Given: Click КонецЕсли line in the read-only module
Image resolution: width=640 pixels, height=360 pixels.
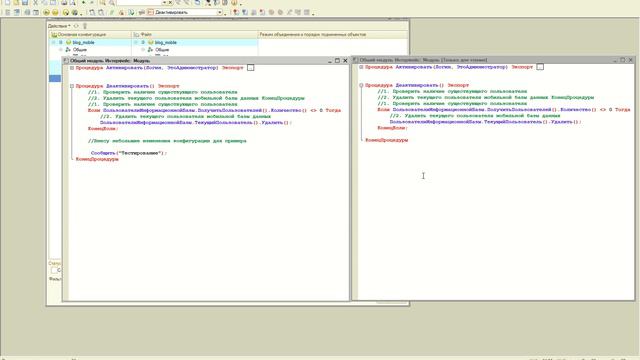Looking at the screenshot, I should 393,128.
